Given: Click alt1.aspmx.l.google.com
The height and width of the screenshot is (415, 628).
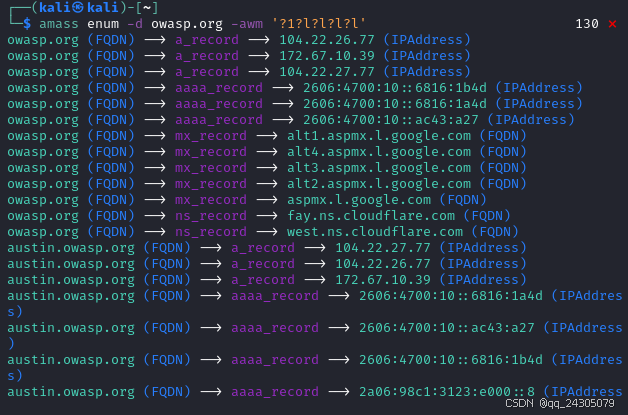Looking at the screenshot, I should [379, 136].
